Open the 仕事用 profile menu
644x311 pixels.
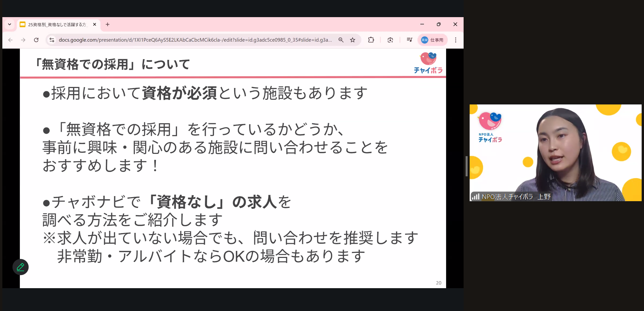coord(432,40)
